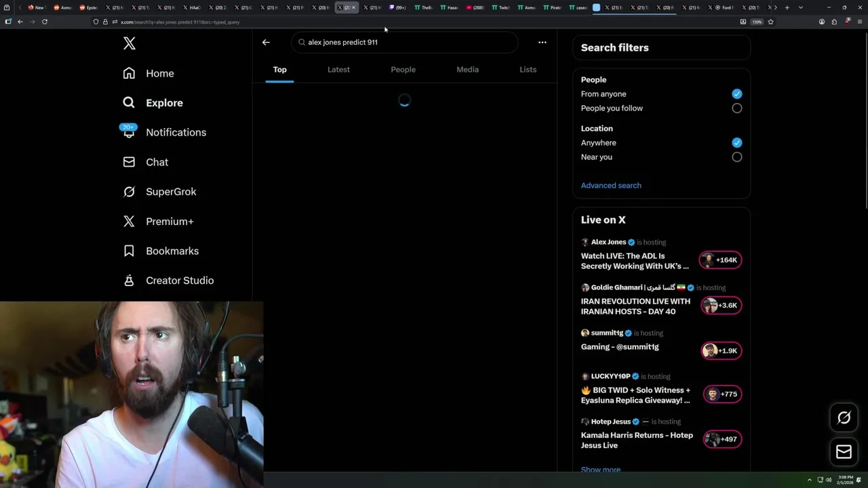The image size is (868, 488).
Task: Click the shield tracking protection icon
Action: (96, 22)
